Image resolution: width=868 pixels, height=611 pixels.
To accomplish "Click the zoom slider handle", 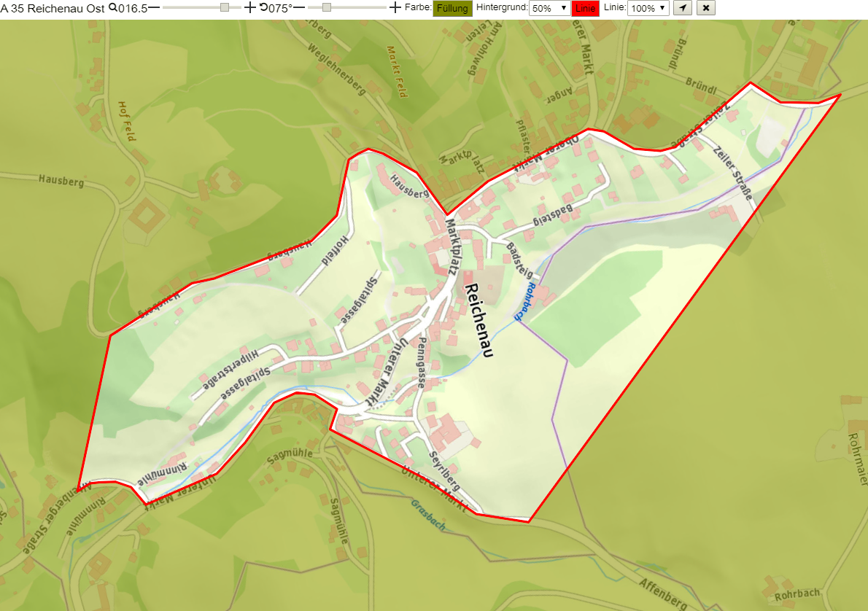I will (224, 7).
